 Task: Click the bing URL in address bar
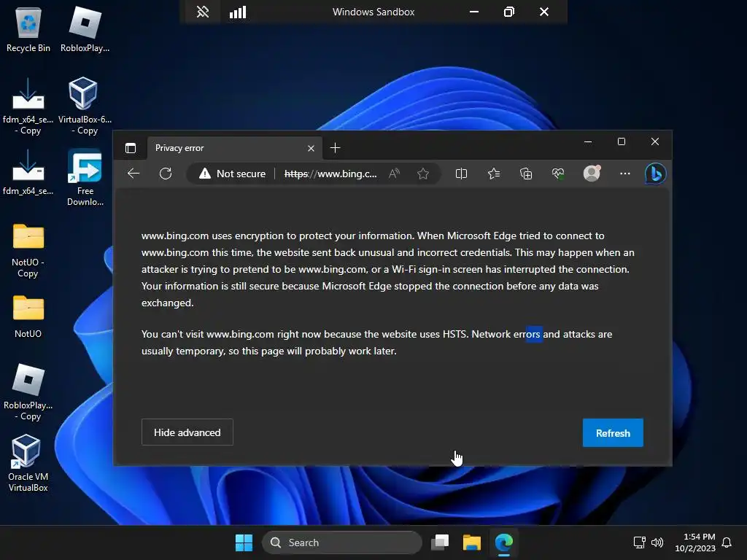click(x=330, y=174)
